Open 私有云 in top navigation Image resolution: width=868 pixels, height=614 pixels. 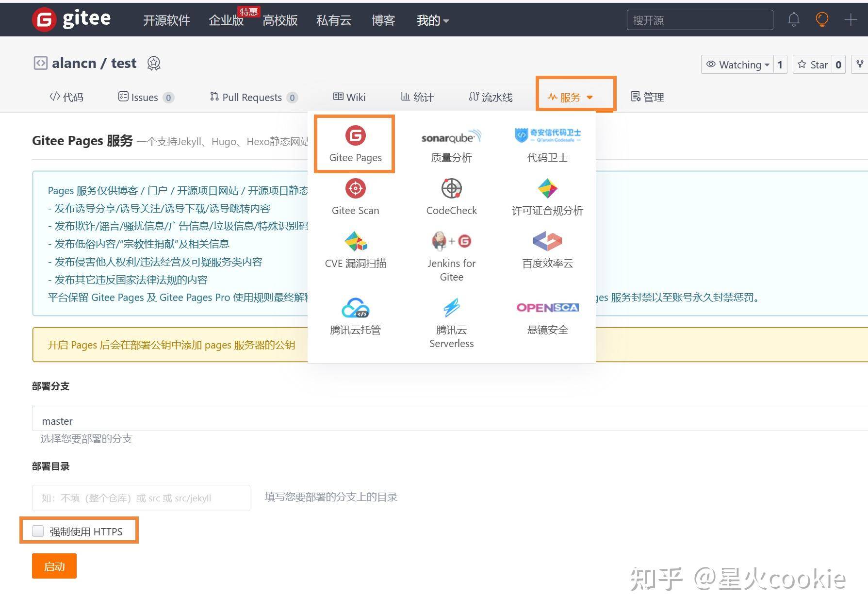click(334, 20)
